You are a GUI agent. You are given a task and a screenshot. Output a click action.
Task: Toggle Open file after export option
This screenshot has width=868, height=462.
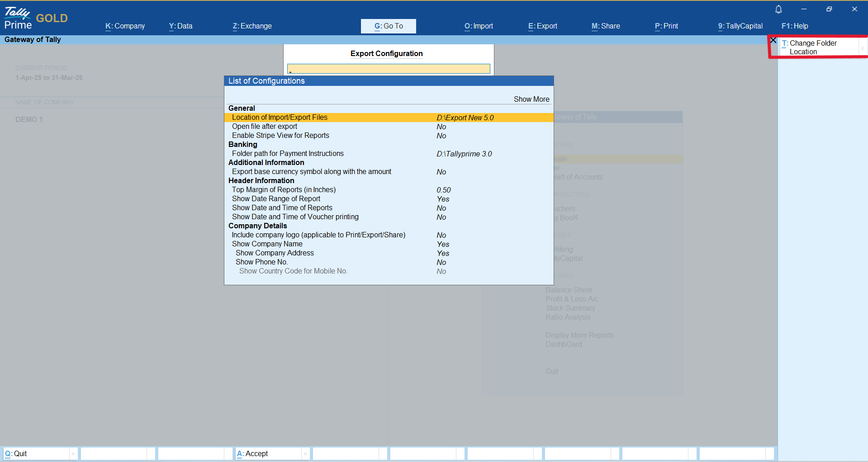point(265,127)
